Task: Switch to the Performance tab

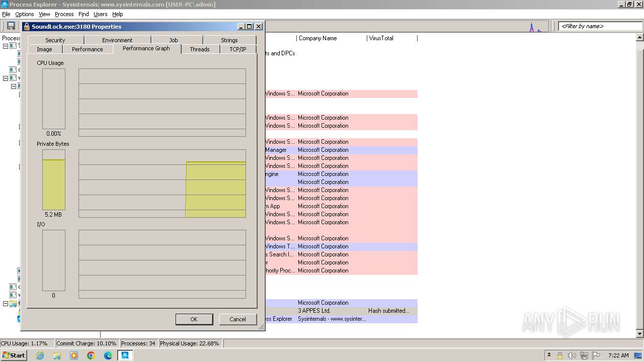Action: (88, 49)
